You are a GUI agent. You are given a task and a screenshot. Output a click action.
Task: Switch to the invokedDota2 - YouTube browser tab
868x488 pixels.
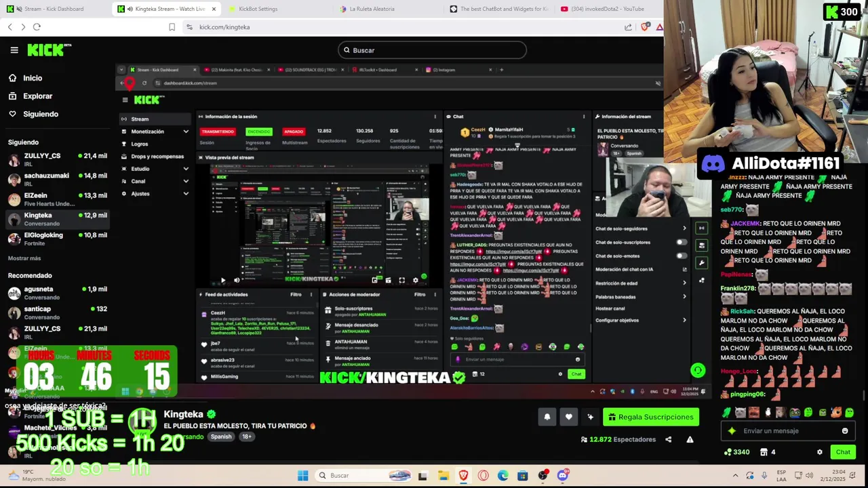[x=608, y=9]
